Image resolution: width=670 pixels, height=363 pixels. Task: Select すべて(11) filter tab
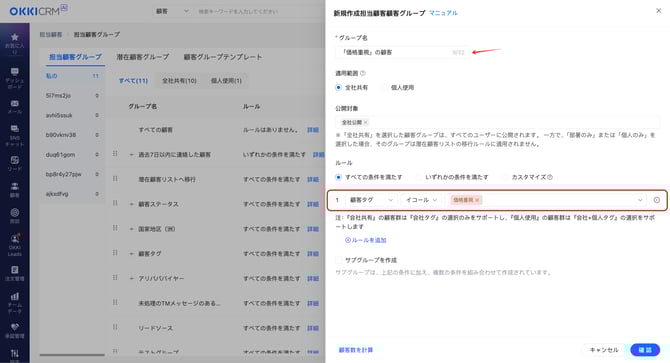pyautogui.click(x=133, y=81)
